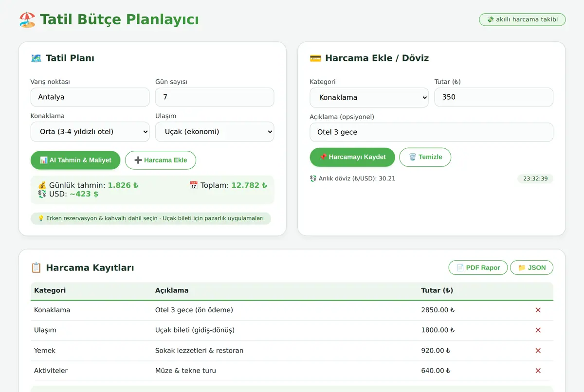The height and width of the screenshot is (392, 584).
Task: Click the Yemek category cell
Action: (x=45, y=351)
